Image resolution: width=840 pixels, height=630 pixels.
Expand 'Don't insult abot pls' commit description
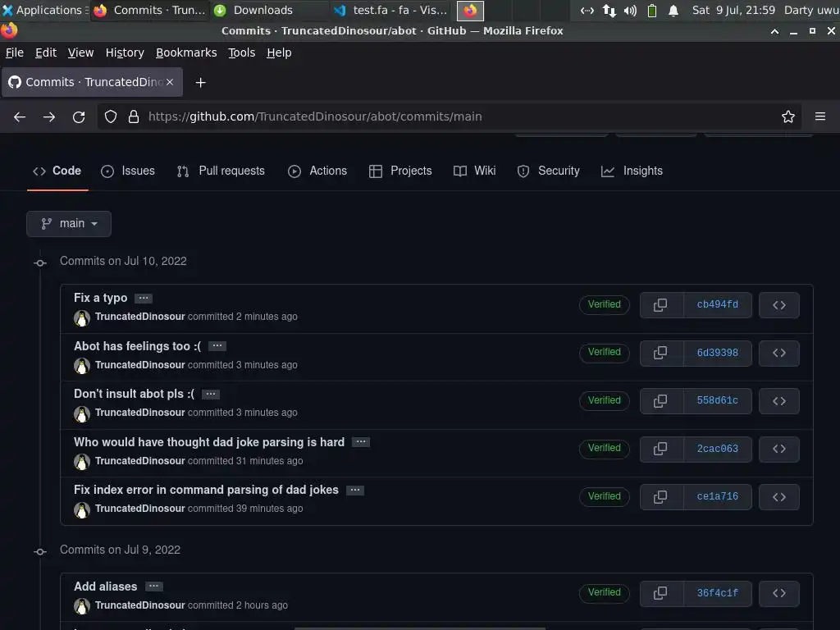tap(211, 394)
